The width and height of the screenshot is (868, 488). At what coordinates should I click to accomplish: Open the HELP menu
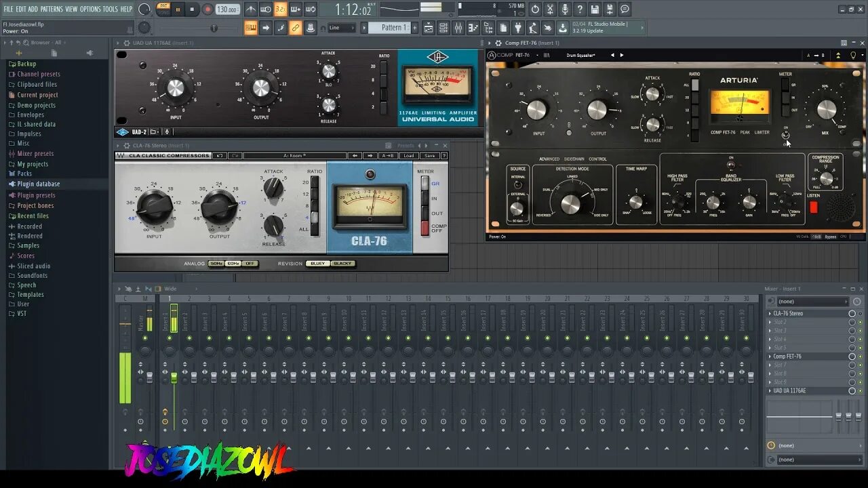coord(127,9)
